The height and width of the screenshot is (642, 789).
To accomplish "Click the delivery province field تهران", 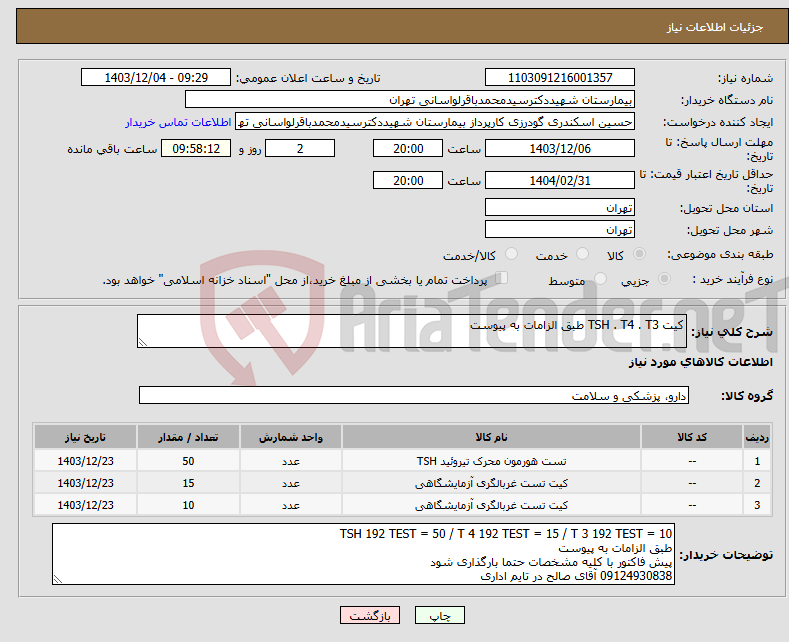I will coord(560,207).
